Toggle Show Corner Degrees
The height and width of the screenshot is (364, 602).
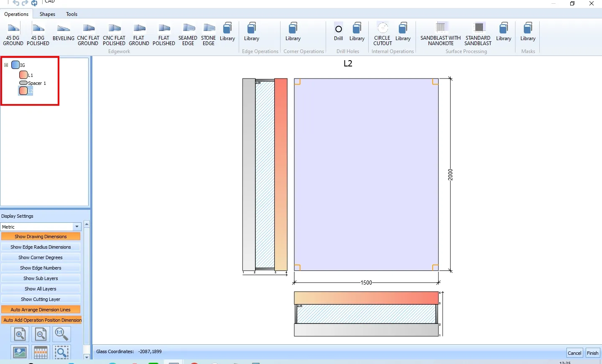[41, 257]
